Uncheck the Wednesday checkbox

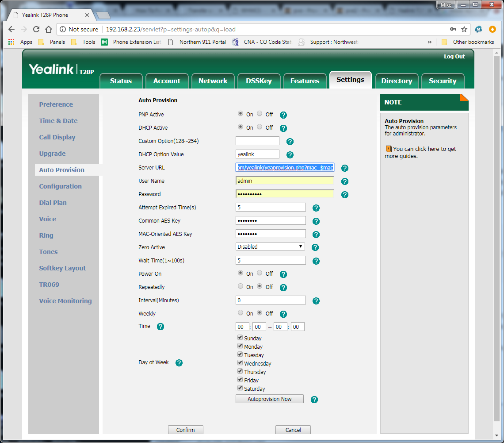point(240,362)
